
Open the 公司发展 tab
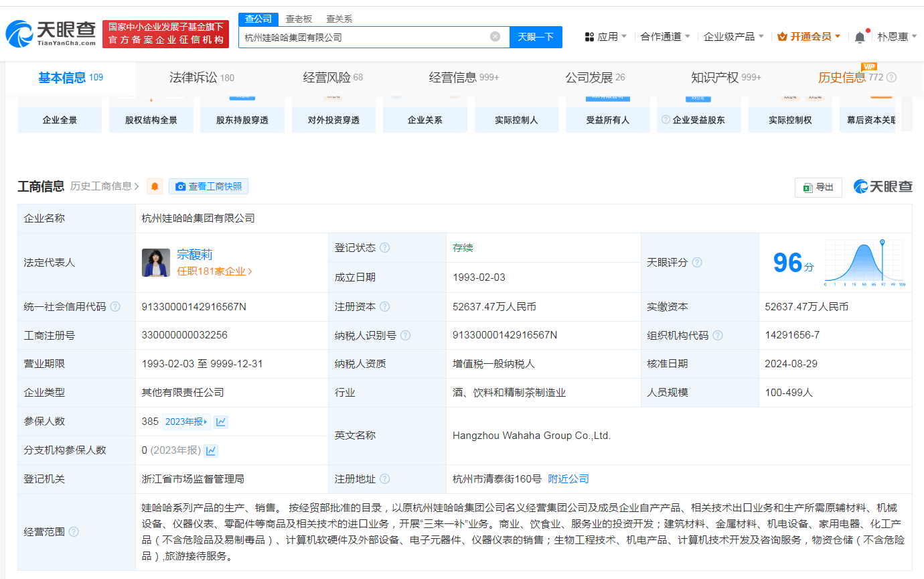(595, 78)
